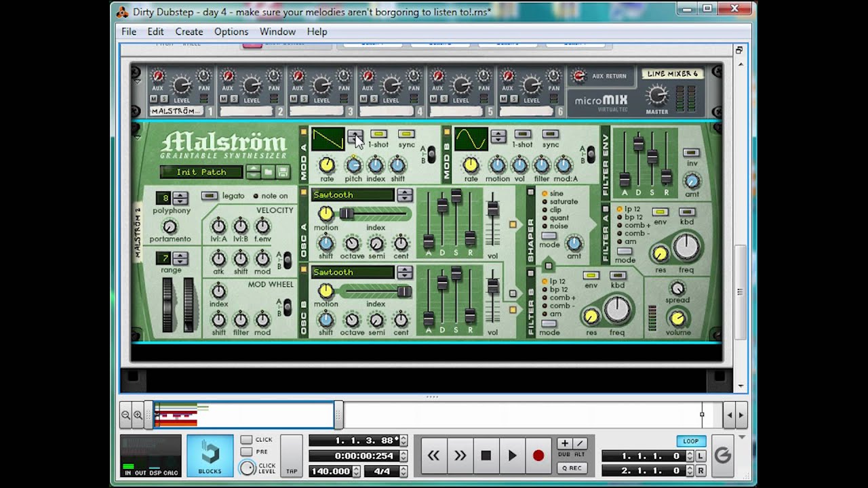
Task: Click the Malström volume knob
Action: [x=677, y=318]
